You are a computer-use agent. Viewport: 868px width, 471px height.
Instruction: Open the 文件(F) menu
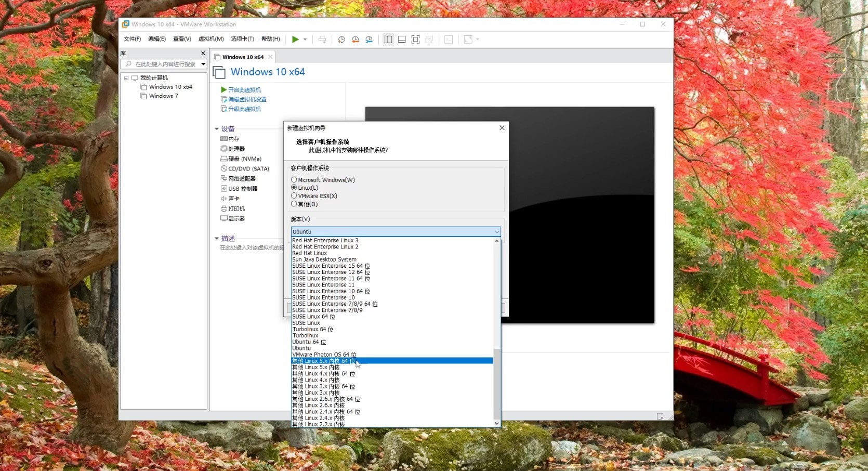coord(132,39)
